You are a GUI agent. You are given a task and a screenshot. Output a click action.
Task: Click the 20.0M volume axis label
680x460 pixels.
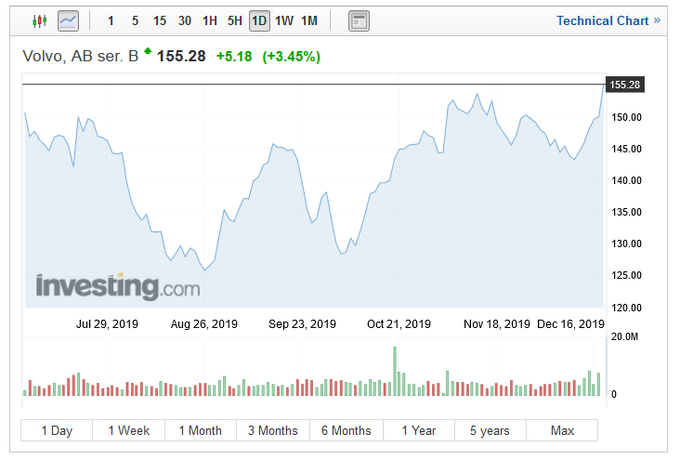(624, 336)
